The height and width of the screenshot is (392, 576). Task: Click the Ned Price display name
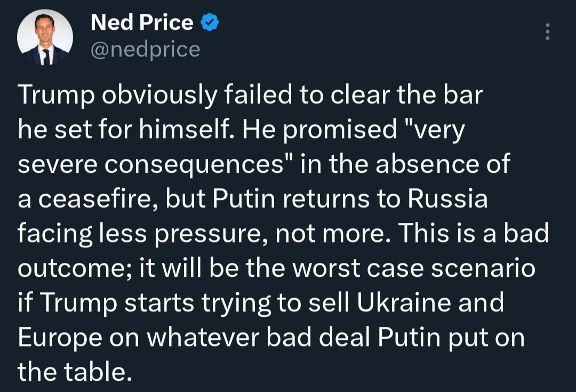pyautogui.click(x=142, y=22)
